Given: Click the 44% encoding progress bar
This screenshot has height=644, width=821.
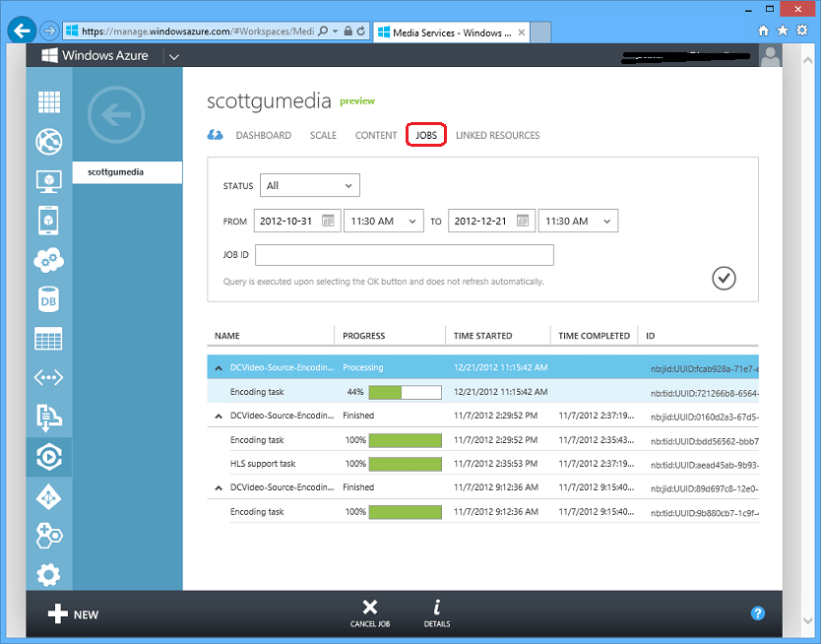Looking at the screenshot, I should (405, 392).
